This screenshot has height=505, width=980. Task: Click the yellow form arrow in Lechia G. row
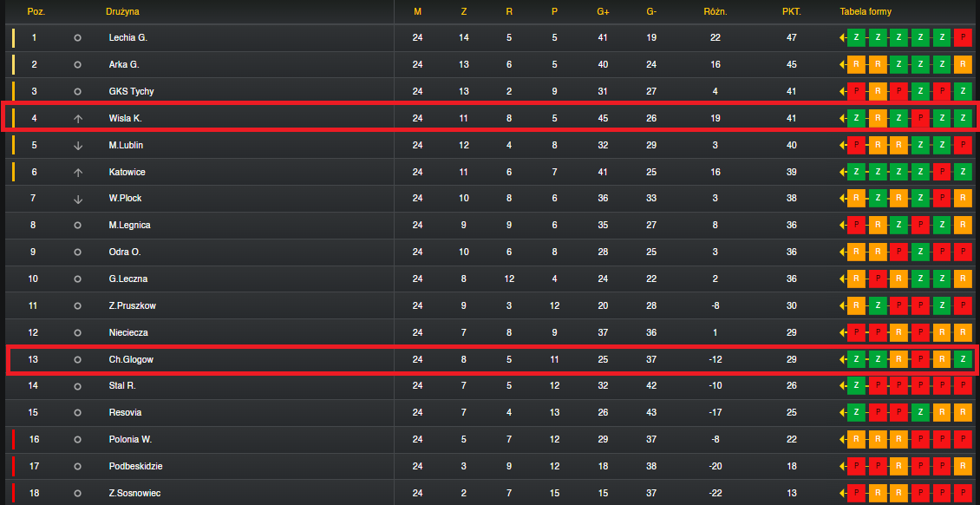842,37
